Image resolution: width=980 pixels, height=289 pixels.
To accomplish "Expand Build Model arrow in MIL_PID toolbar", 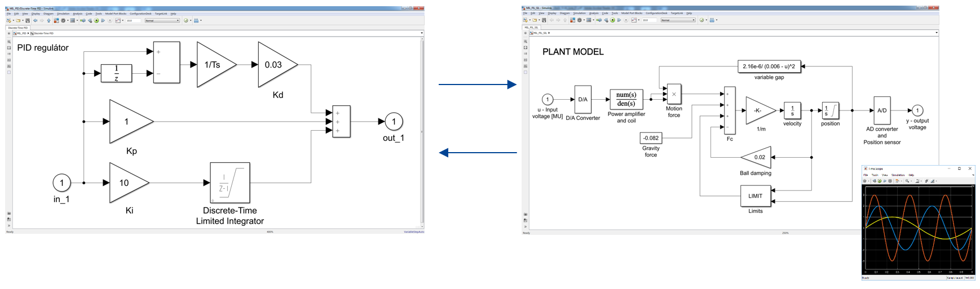I will coord(201,20).
